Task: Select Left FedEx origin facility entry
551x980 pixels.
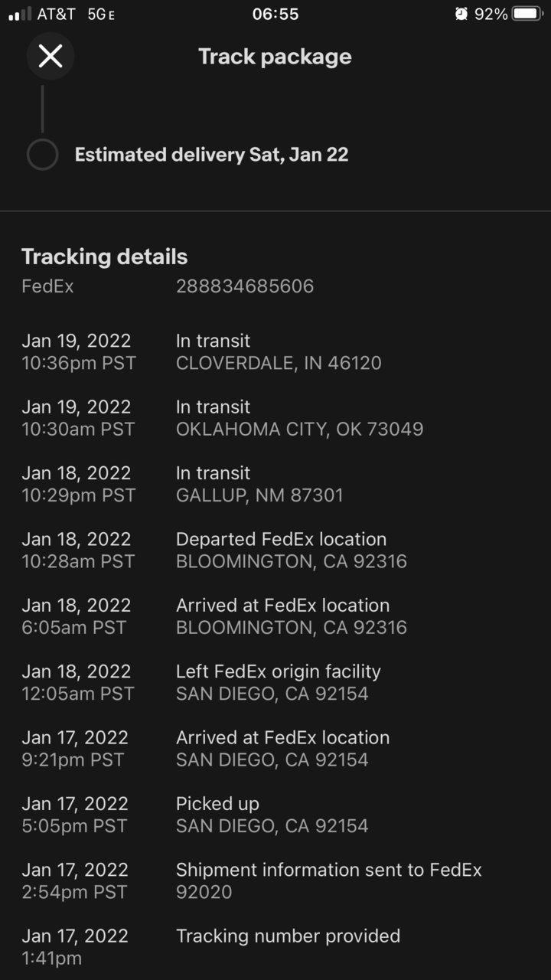Action: click(x=275, y=683)
